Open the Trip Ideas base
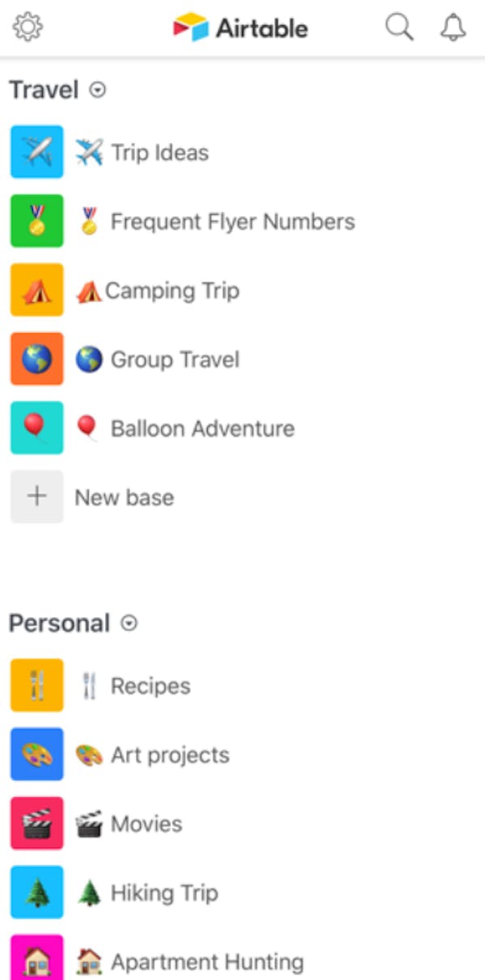The height and width of the screenshot is (980, 485). [x=141, y=152]
